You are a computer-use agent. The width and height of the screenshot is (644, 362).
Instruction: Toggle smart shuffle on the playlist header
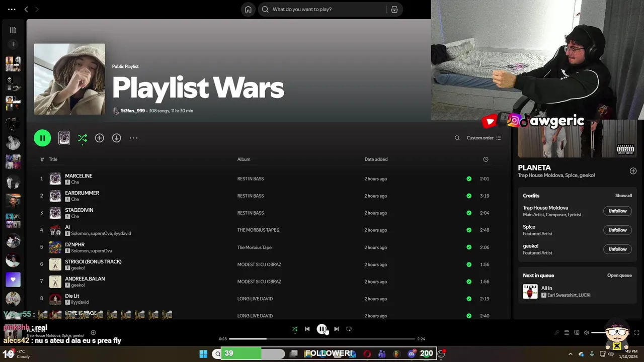click(x=83, y=138)
